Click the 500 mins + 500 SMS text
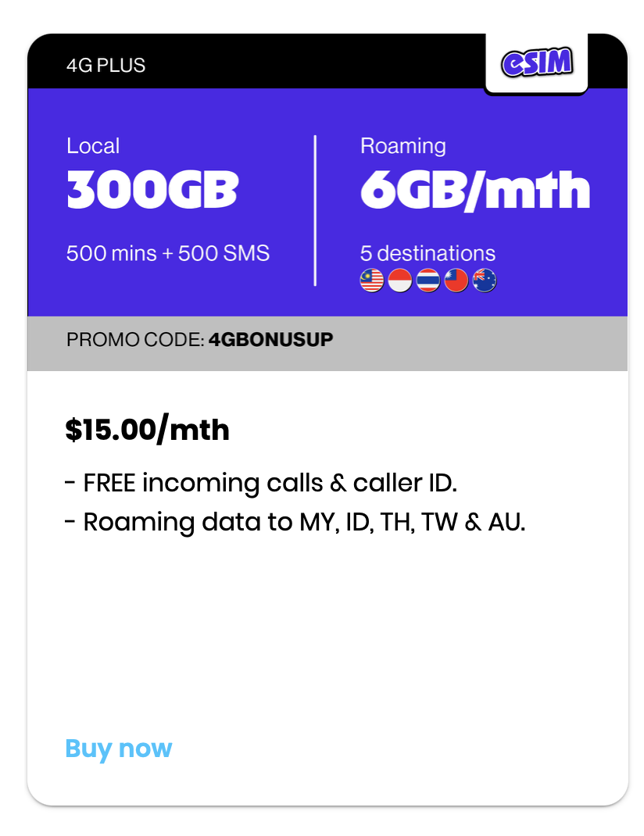Screen dimensions: 644x836 pyautogui.click(x=168, y=253)
